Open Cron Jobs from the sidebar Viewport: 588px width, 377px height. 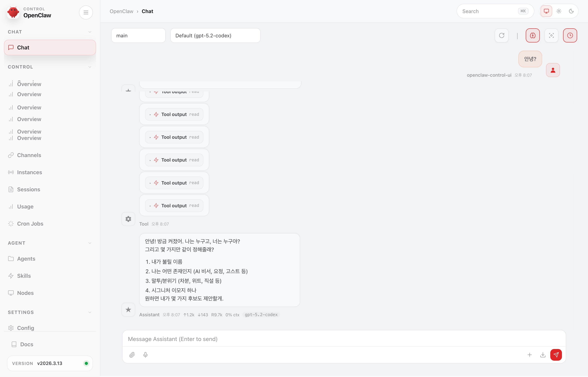(30, 223)
